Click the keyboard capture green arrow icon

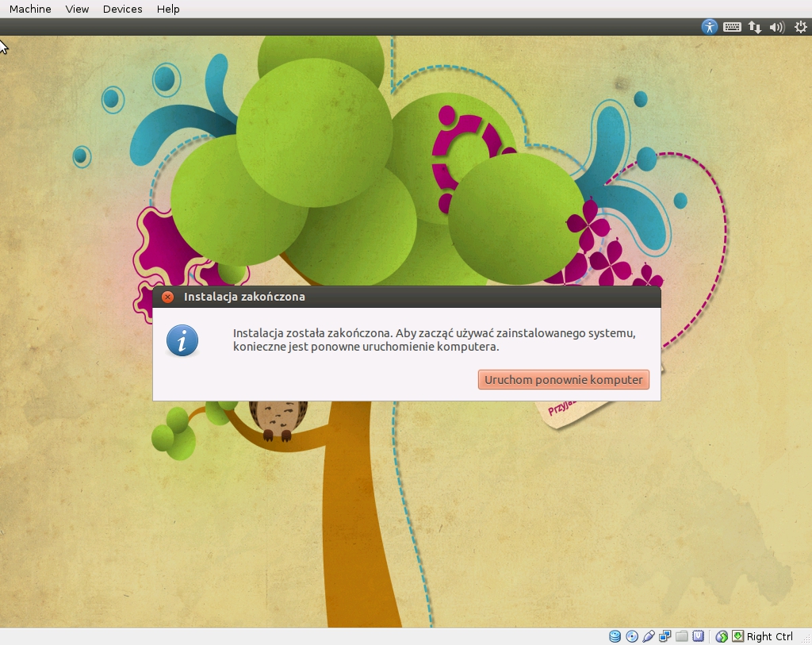738,636
